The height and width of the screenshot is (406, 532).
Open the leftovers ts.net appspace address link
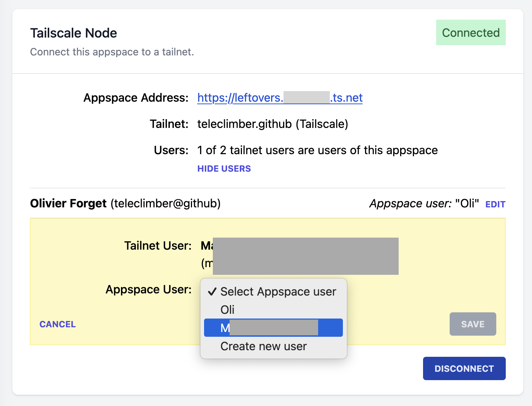[279, 98]
